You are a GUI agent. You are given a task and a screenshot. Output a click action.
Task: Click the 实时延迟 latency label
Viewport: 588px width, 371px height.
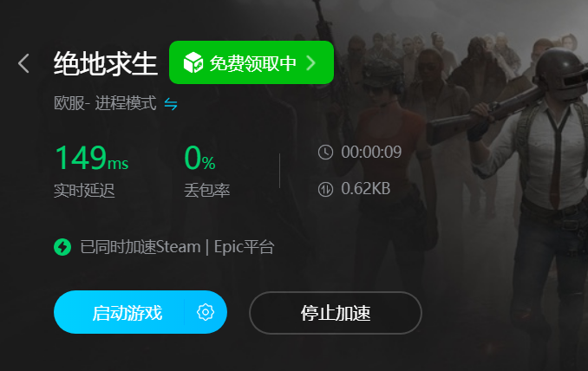pos(84,191)
